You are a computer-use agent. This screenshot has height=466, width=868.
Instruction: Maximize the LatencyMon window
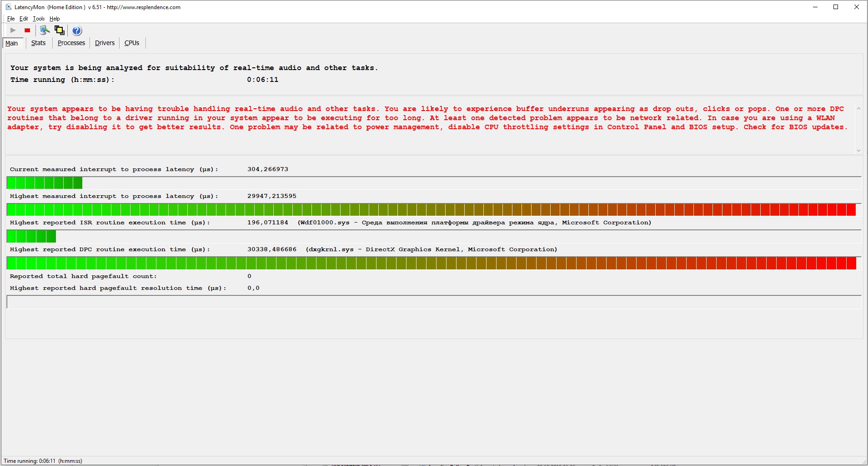pos(836,7)
